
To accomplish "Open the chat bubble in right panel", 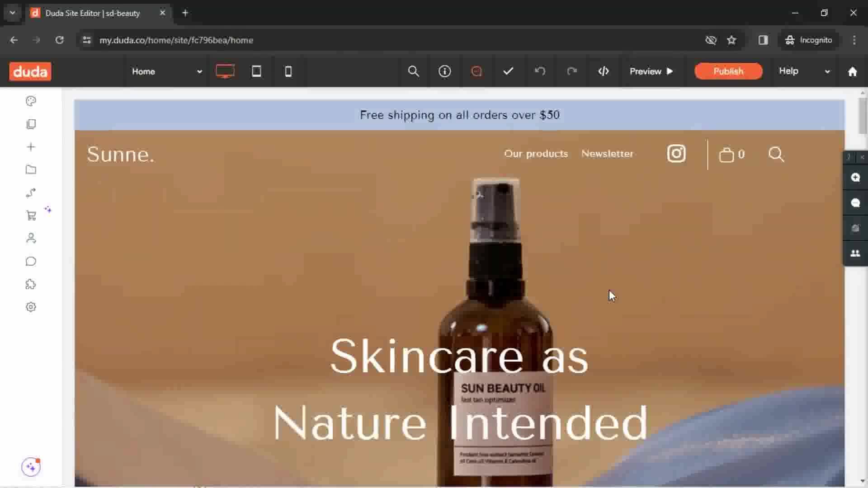I will coord(855,203).
